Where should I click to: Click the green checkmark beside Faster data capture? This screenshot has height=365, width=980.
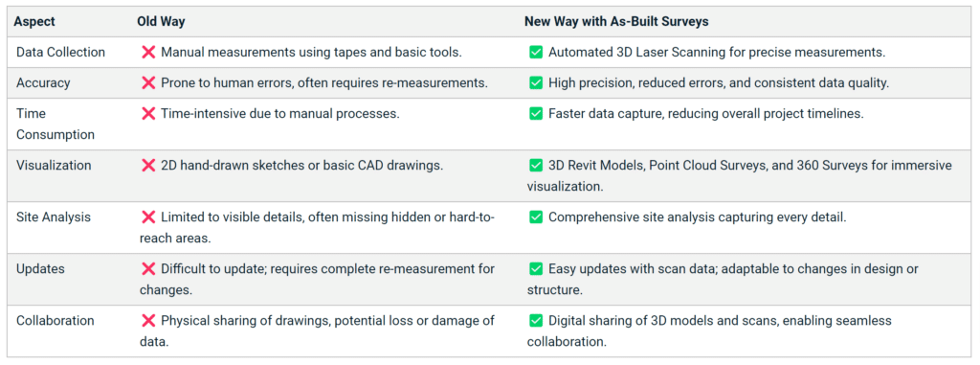pyautogui.click(x=536, y=113)
